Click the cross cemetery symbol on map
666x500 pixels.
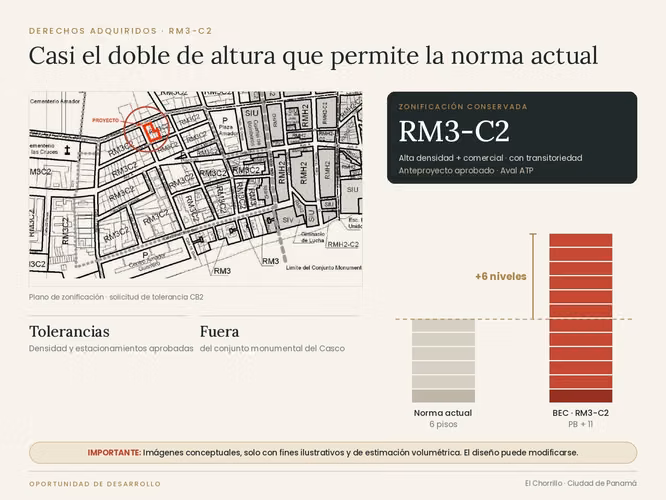pos(67,150)
